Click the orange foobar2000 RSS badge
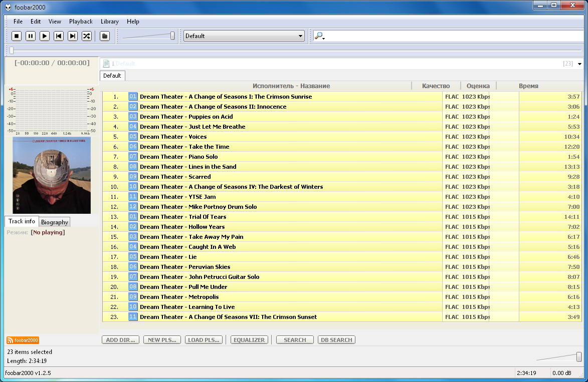Image resolution: width=588 pixels, height=382 pixels. (x=23, y=340)
